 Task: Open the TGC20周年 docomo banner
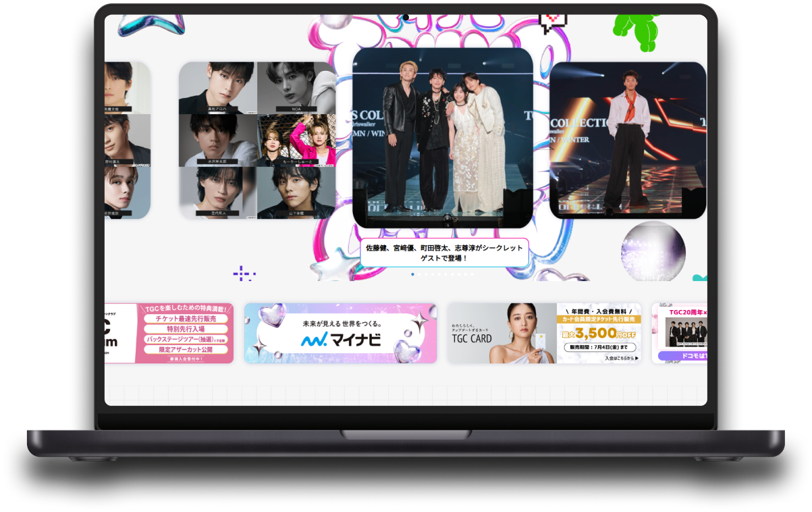679,333
